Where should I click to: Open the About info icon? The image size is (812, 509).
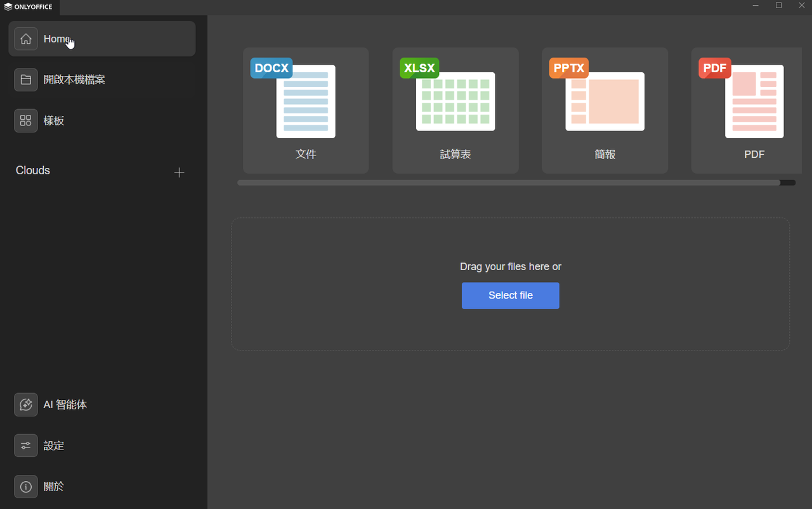click(26, 487)
